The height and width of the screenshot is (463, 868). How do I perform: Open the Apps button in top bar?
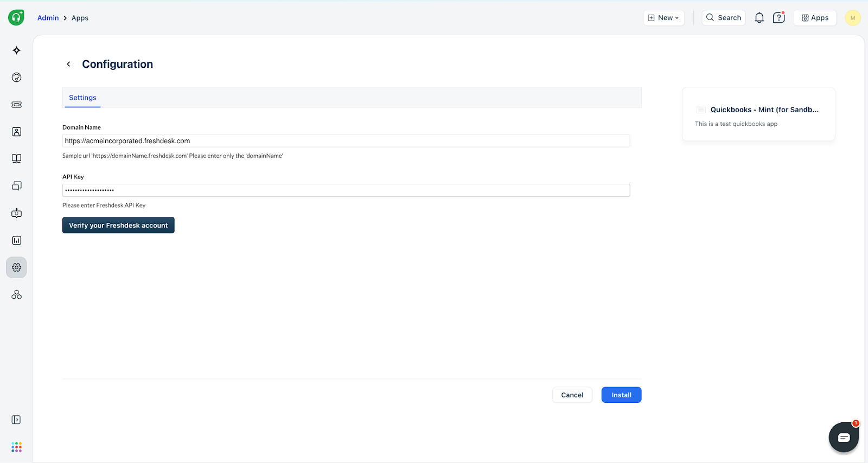coord(815,18)
